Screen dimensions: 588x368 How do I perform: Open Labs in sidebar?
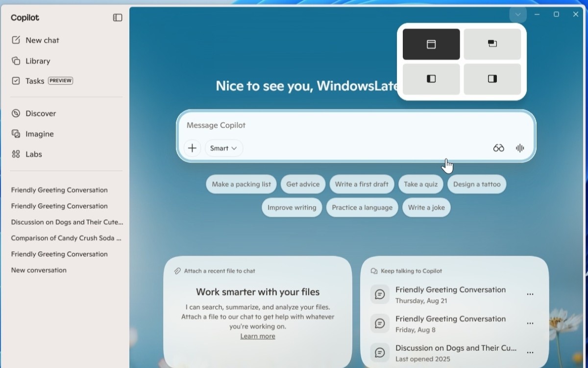(x=27, y=154)
